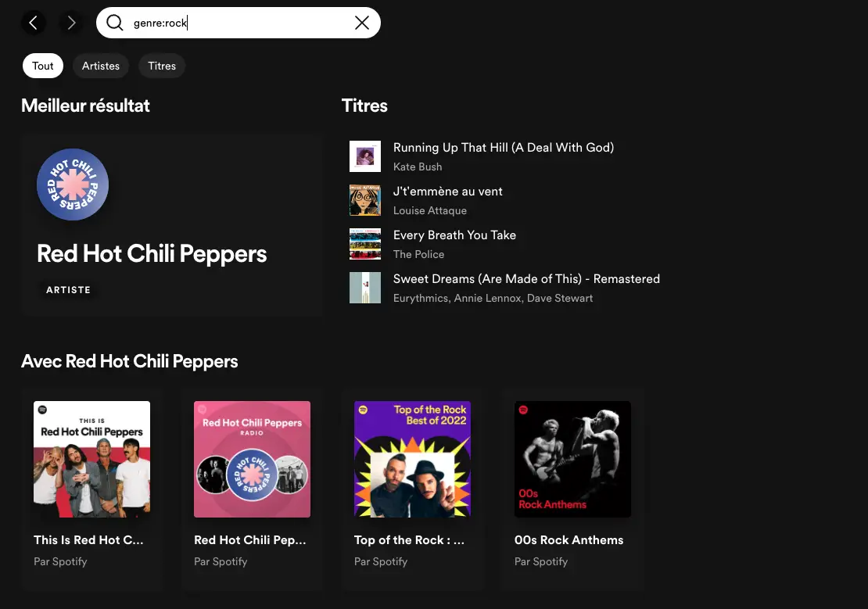This screenshot has height=609, width=868.
Task: Click Par Spotify under Red Hot Chili Pep...
Action: coord(221,561)
